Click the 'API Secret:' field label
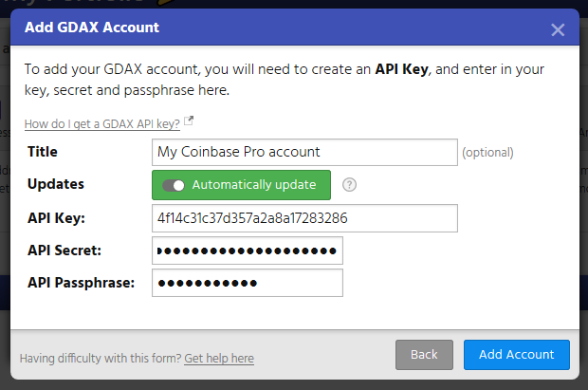Image resolution: width=588 pixels, height=390 pixels. pos(64,251)
